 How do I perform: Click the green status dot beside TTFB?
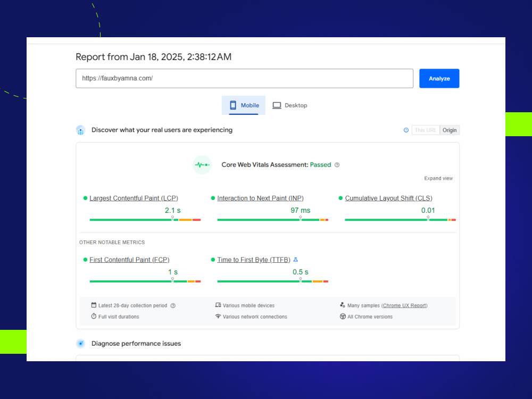[213, 260]
